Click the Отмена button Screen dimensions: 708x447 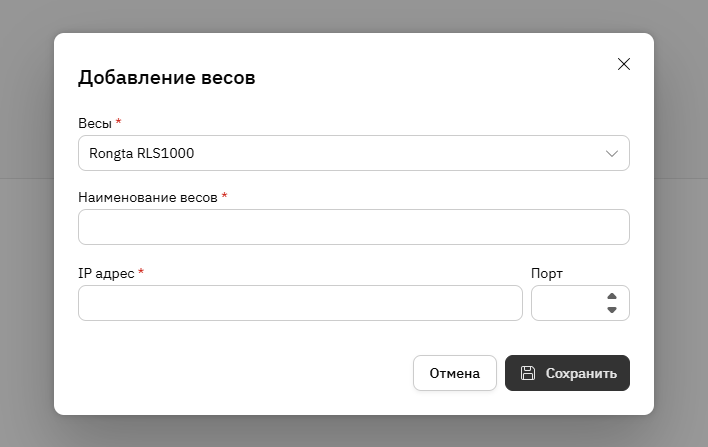coord(455,373)
